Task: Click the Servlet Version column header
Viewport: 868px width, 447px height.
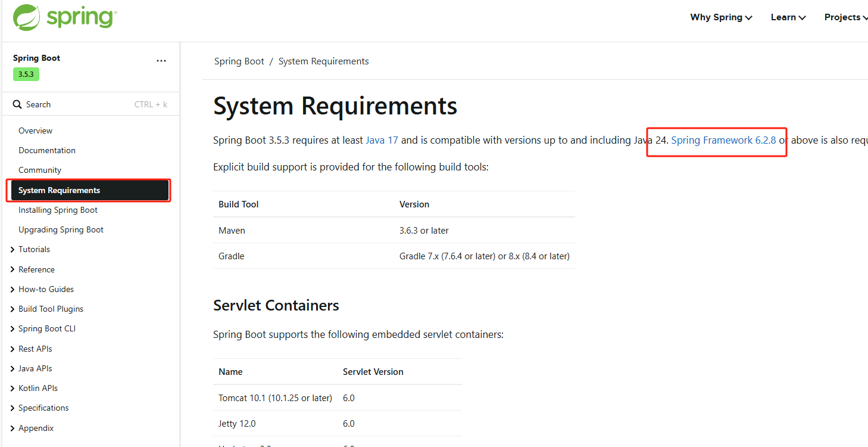Action: (x=373, y=371)
